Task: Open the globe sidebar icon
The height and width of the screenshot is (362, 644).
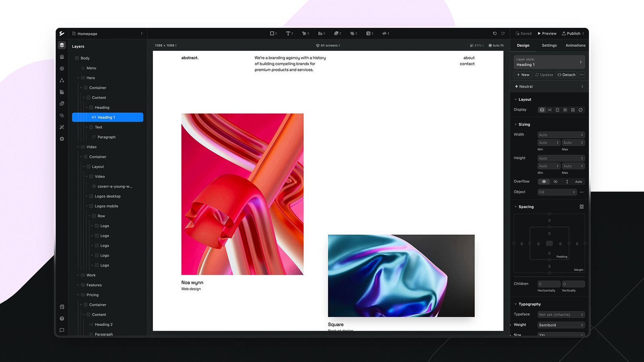Action: coord(62,68)
